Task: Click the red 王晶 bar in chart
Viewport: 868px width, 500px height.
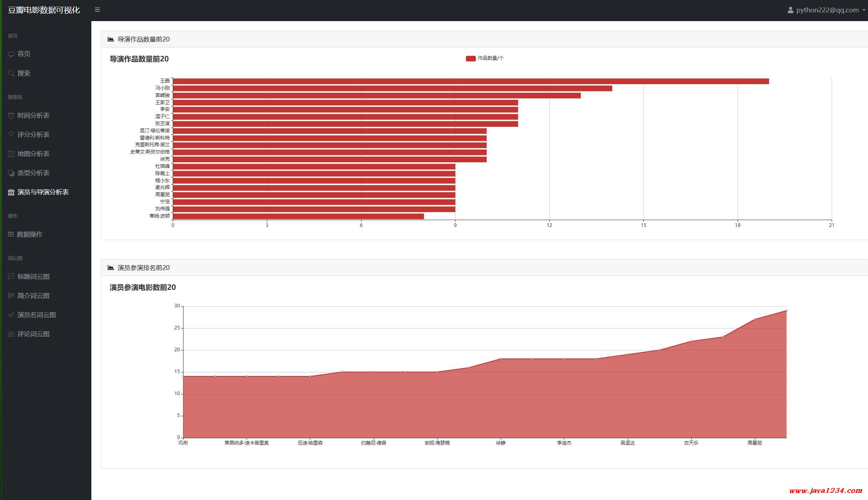Action: click(x=471, y=81)
